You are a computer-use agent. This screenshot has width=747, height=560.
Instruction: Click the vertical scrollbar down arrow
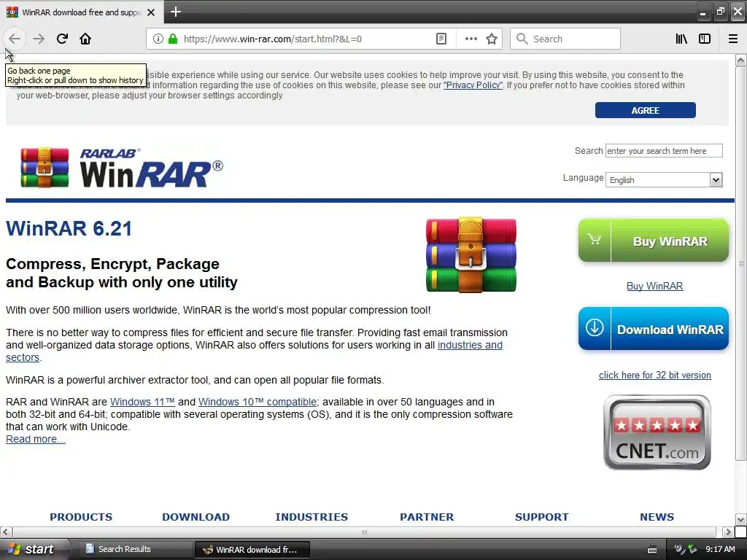coord(740,519)
